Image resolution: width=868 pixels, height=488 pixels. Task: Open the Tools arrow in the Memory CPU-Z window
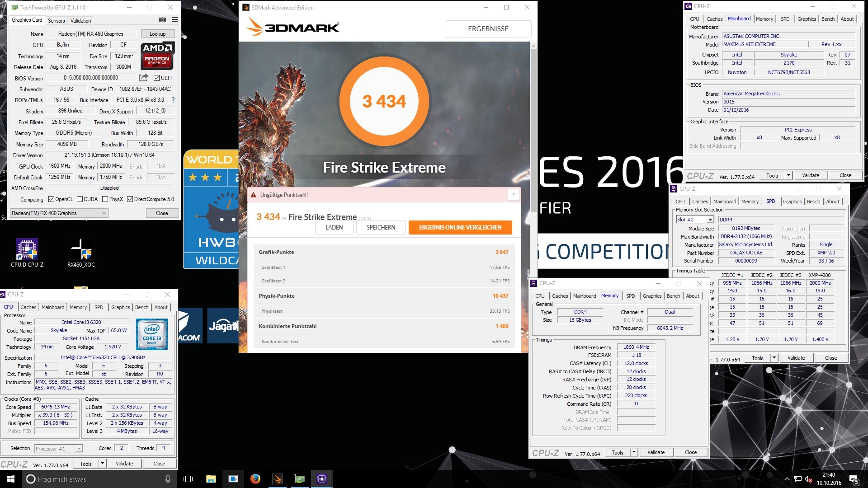(x=634, y=452)
